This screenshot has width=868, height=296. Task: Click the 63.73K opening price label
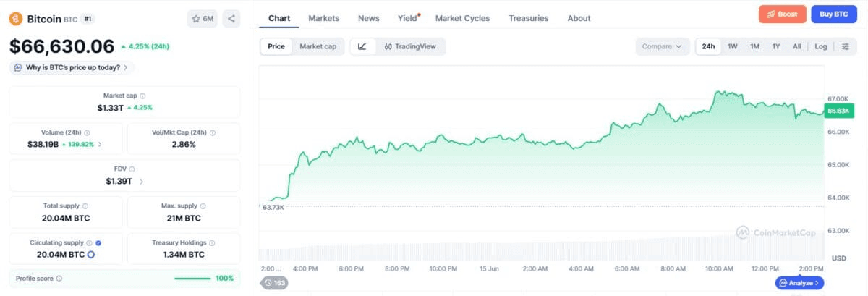pos(273,207)
